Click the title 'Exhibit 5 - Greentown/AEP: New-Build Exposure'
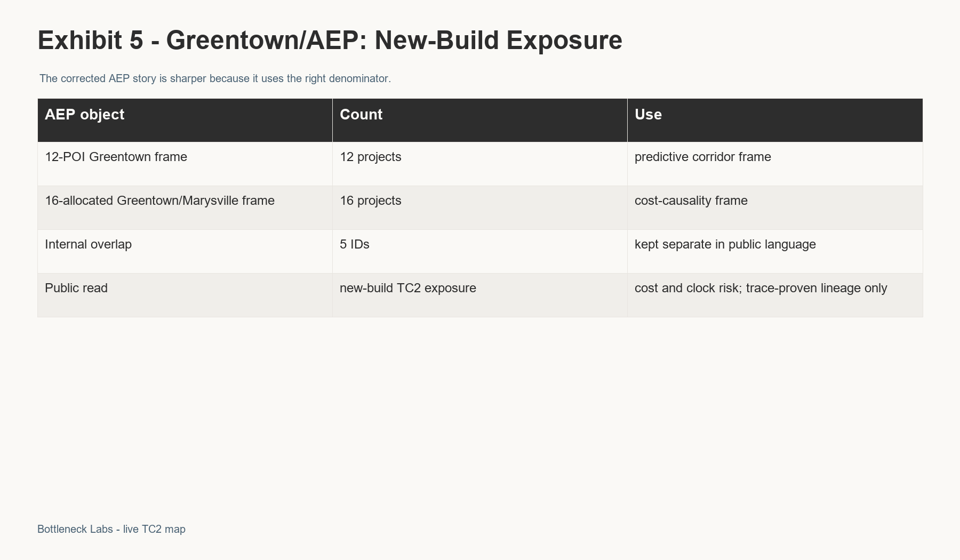Screen dimensions: 960x560 pos(330,41)
